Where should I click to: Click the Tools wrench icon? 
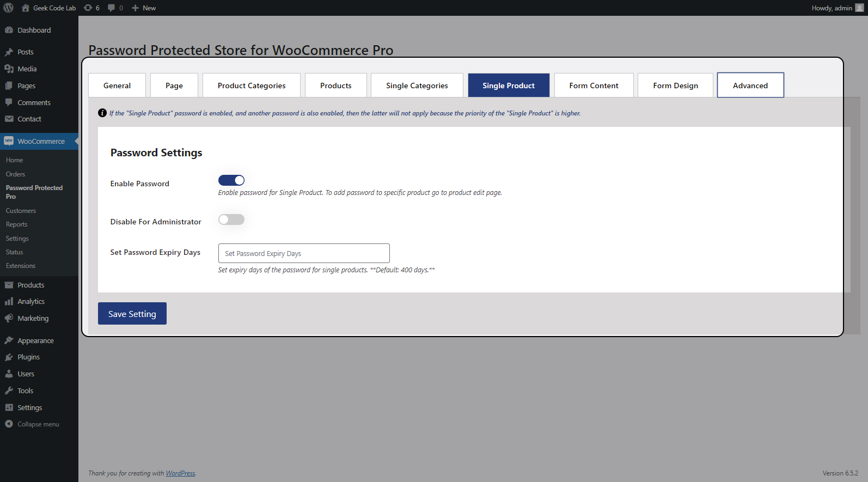9,391
